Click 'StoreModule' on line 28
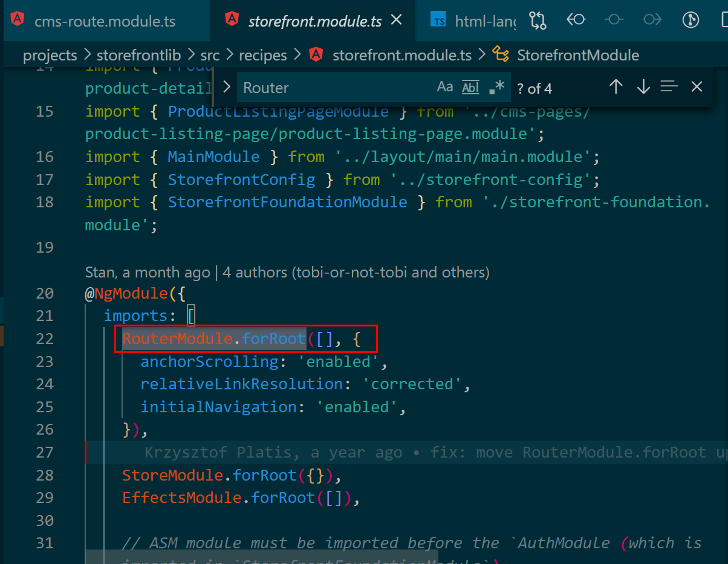 (173, 475)
